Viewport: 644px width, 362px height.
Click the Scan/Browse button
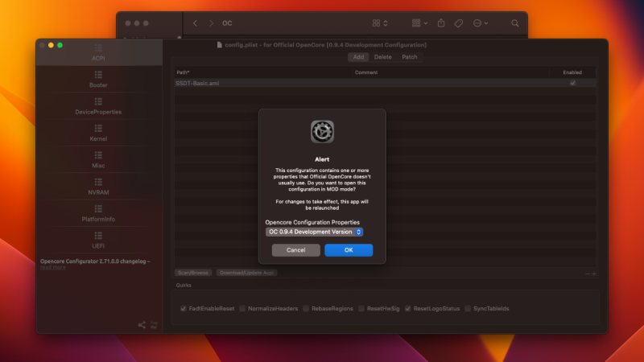(193, 273)
